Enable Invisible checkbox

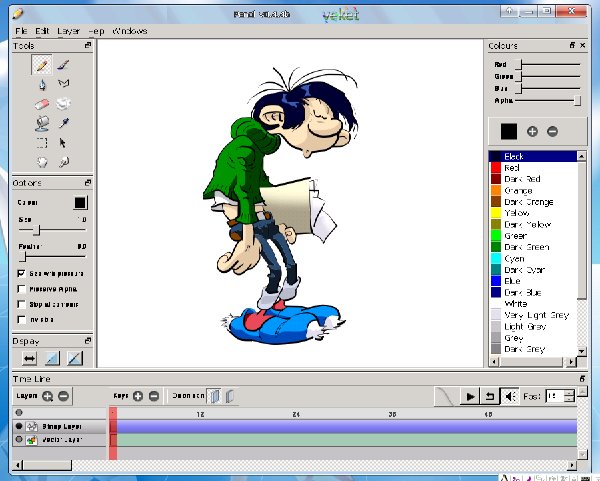pyautogui.click(x=21, y=320)
